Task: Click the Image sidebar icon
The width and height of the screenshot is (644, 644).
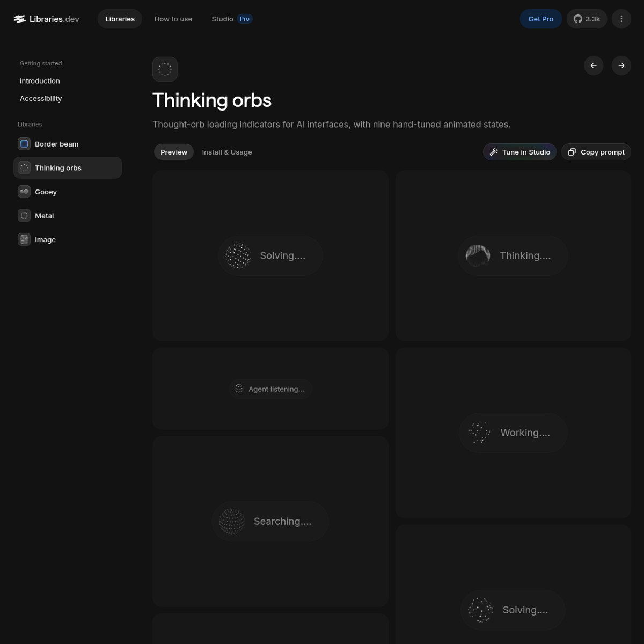Action: pyautogui.click(x=24, y=239)
